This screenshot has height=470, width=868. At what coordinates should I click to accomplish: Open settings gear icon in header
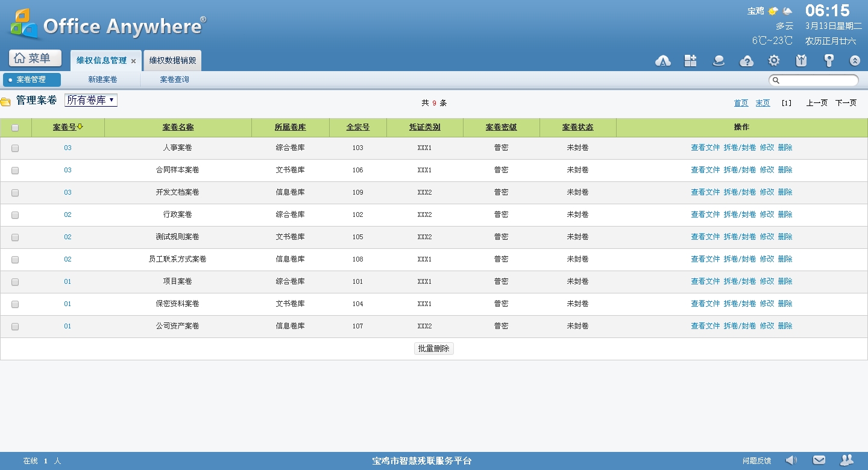pyautogui.click(x=774, y=60)
